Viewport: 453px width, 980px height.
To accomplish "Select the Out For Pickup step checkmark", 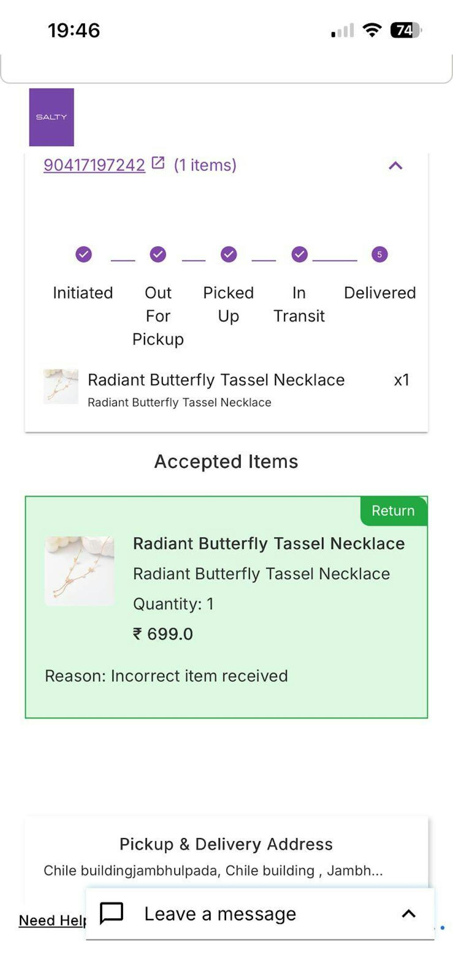I will click(x=158, y=255).
